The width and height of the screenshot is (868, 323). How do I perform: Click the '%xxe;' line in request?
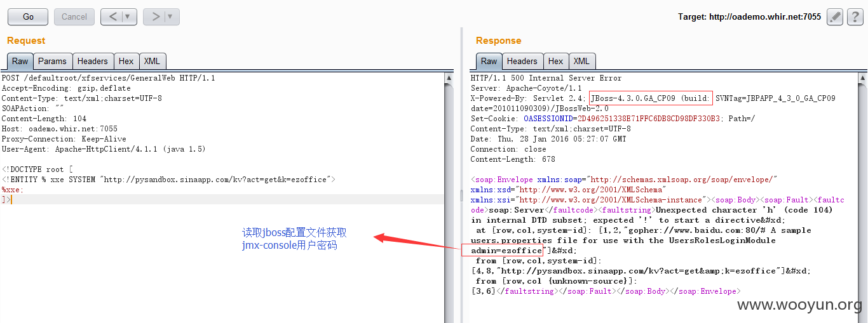tap(13, 190)
